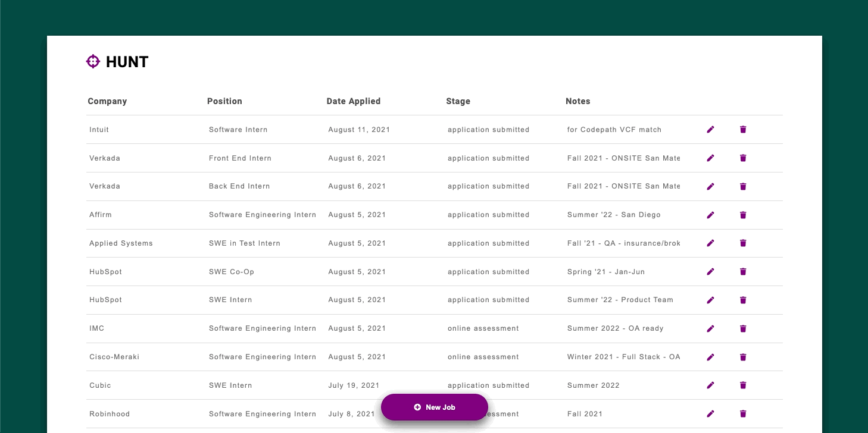Screen dimensions: 868x433
Task: Click the IMC online assessment stage cell
Action: pos(483,328)
